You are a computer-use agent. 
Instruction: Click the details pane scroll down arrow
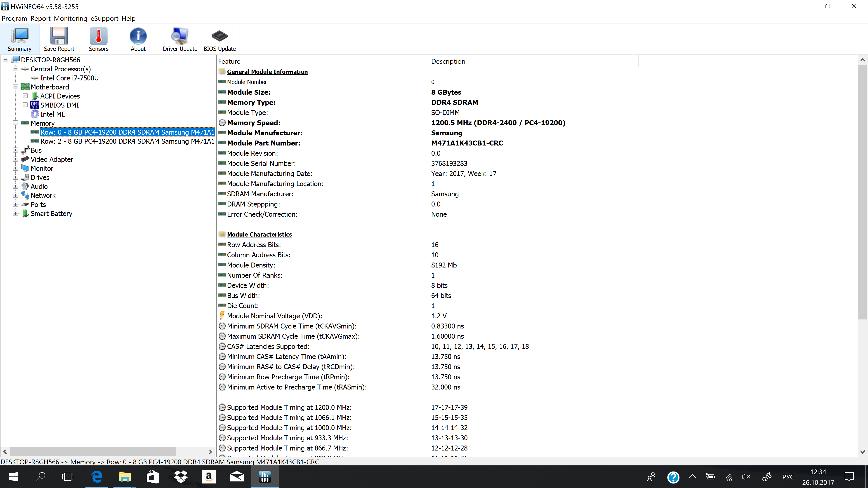click(x=862, y=452)
